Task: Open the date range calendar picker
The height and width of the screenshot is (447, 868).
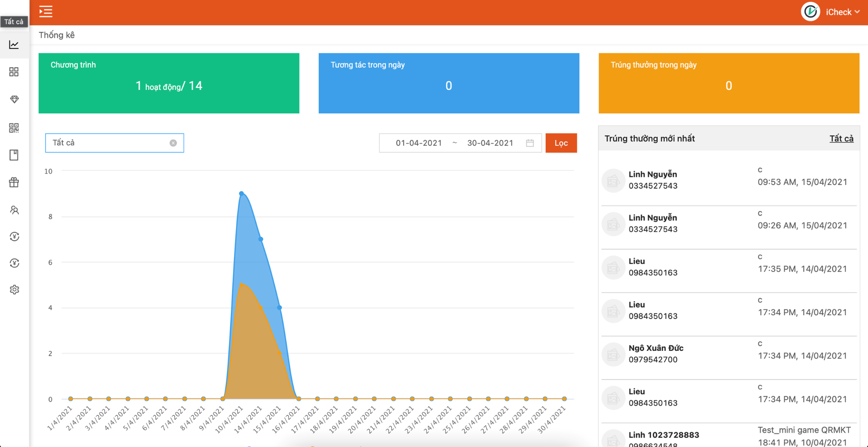Action: tap(530, 143)
